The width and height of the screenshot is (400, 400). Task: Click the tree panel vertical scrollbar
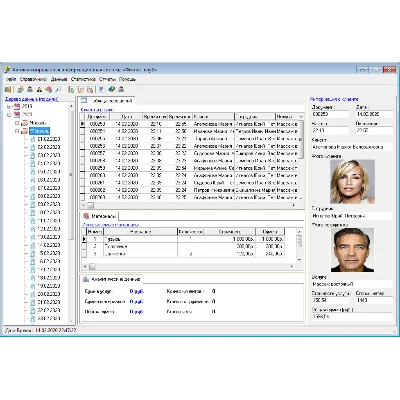71,213
